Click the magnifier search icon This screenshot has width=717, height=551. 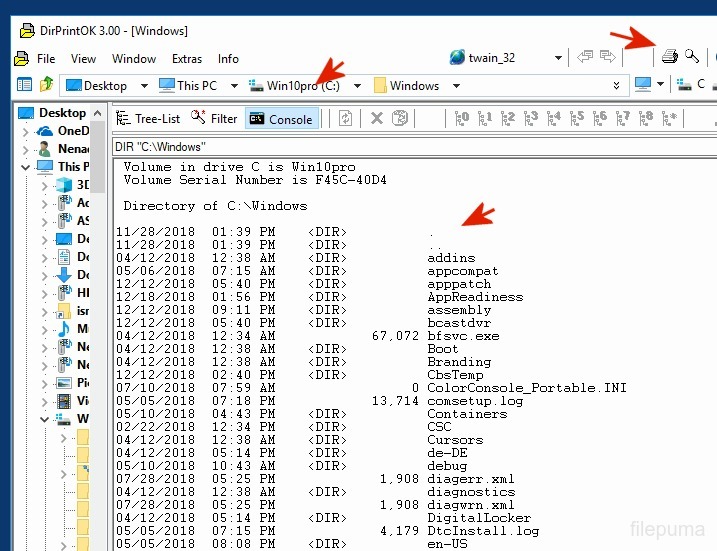click(x=691, y=58)
